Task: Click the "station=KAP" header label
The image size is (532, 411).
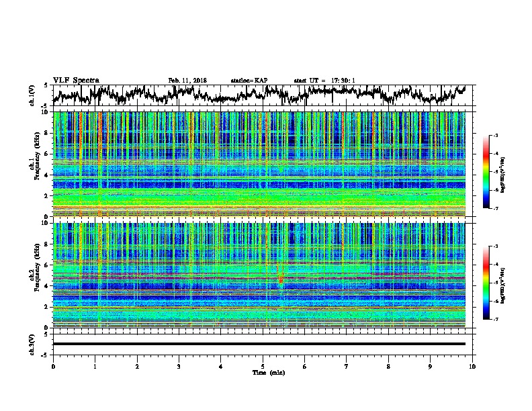Action: [249, 81]
